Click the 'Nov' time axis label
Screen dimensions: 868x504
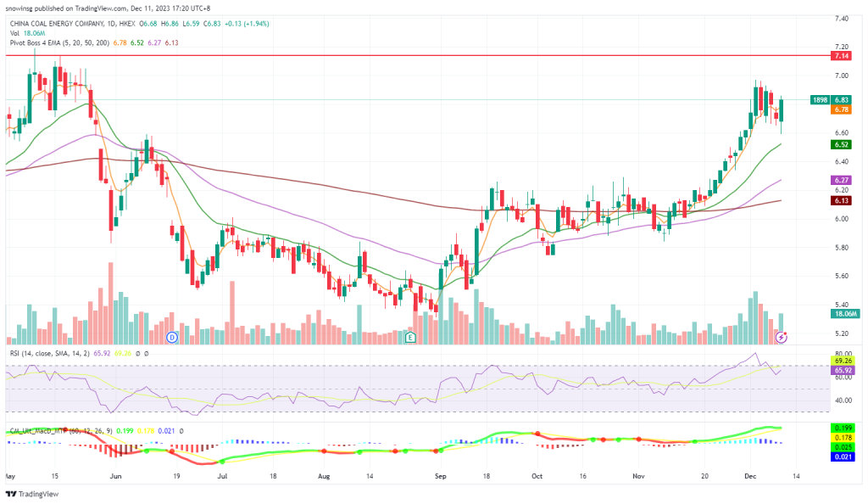coord(638,476)
